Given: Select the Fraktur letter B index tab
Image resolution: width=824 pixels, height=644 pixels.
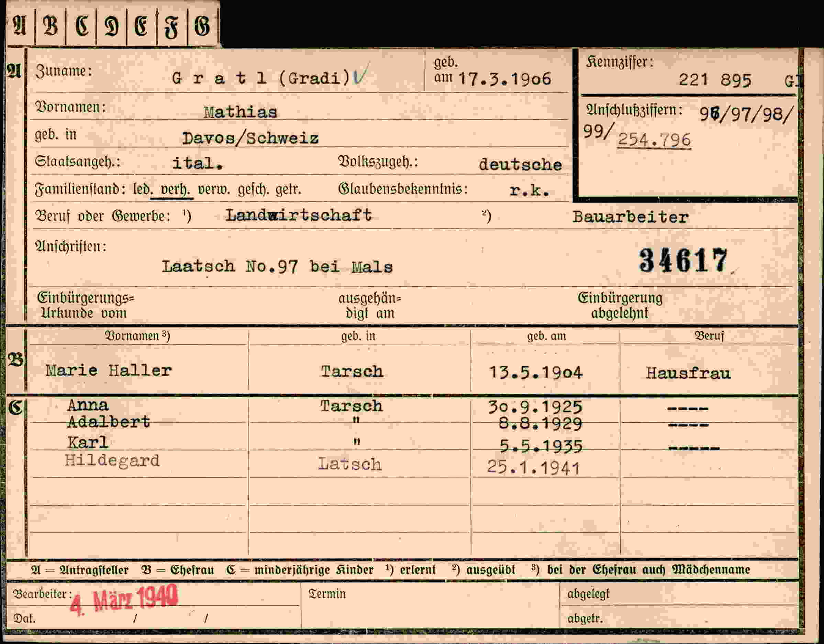Looking at the screenshot, I should pyautogui.click(x=51, y=26).
